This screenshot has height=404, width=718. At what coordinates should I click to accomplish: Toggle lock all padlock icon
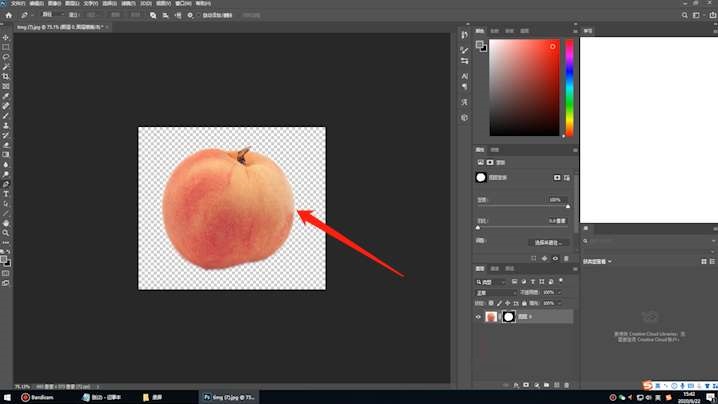coord(524,303)
